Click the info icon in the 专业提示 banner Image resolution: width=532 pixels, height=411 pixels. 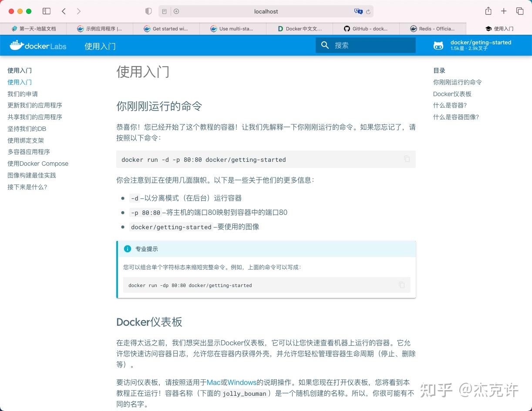[x=128, y=249]
